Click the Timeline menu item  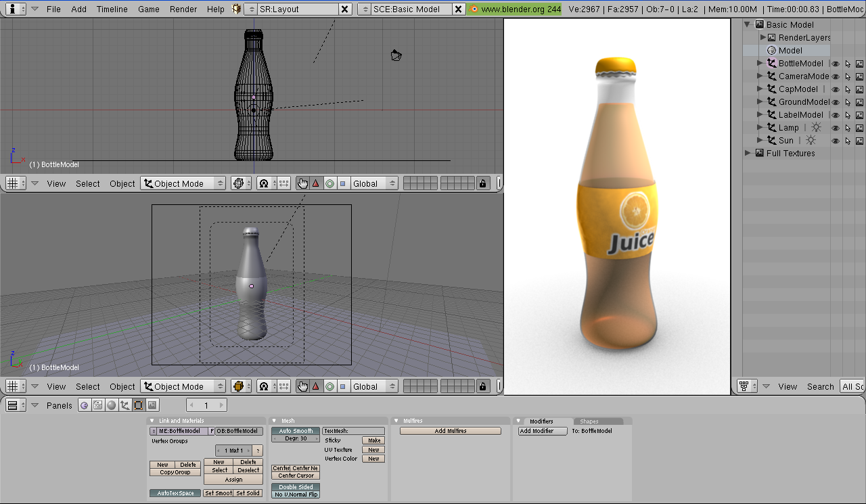(112, 9)
